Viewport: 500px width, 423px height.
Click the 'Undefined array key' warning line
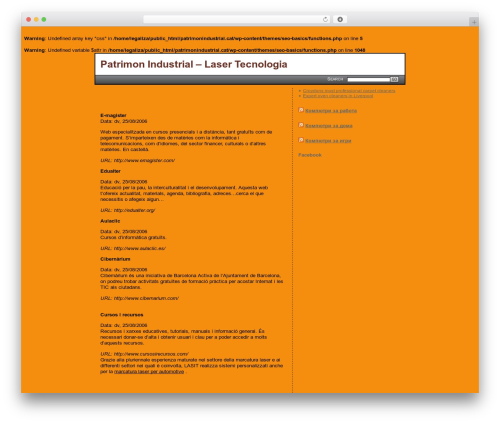[x=193, y=39]
